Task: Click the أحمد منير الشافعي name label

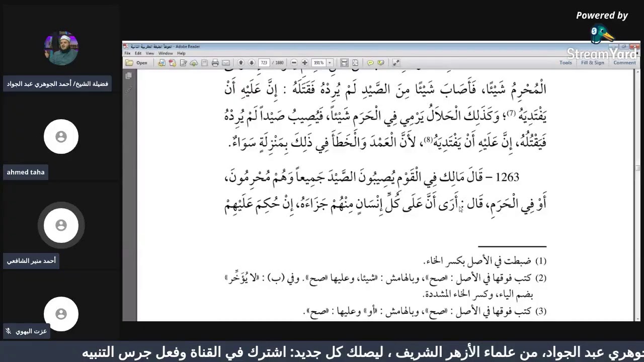Action: pos(31,261)
